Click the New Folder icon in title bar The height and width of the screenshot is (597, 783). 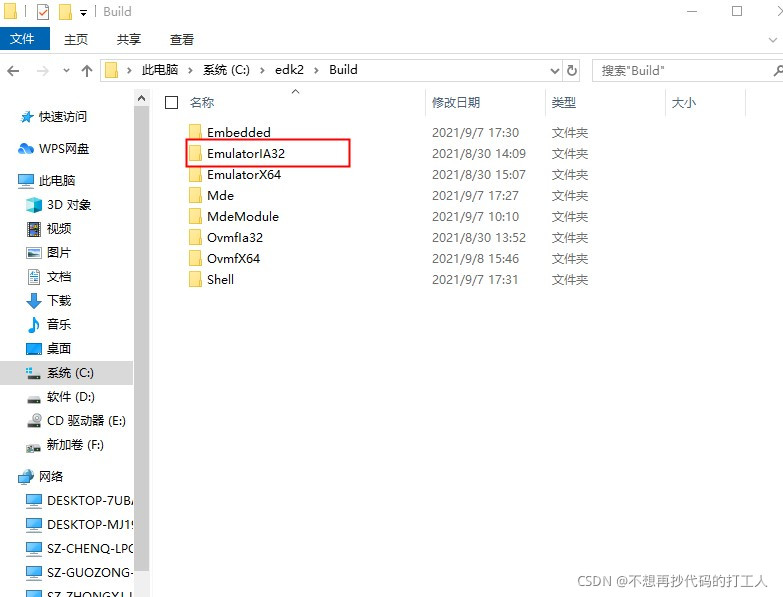coord(65,11)
